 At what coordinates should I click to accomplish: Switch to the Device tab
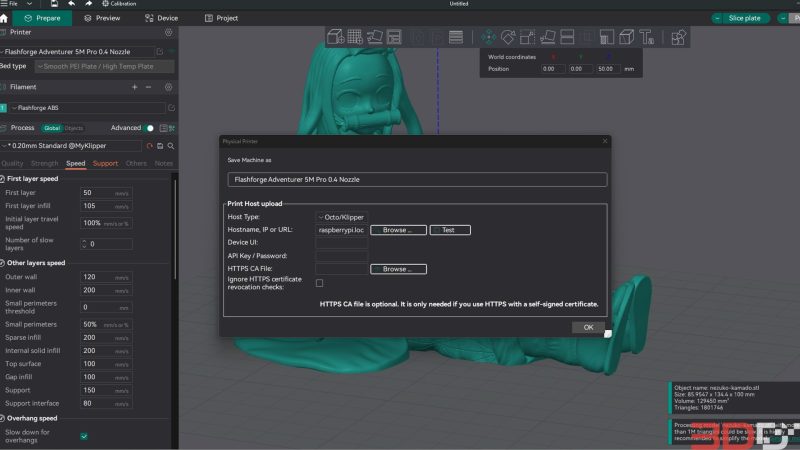[x=162, y=18]
